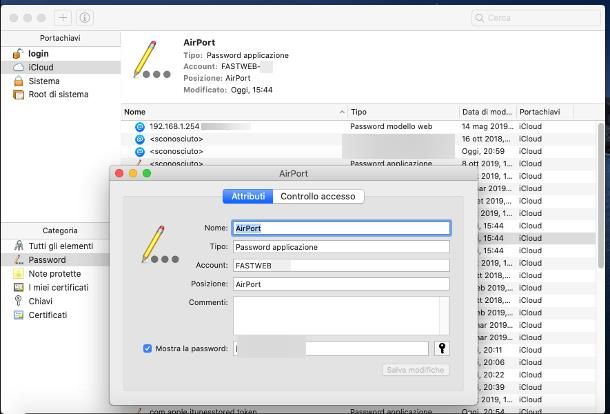
Task: Click the Posizione field
Action: point(341,284)
